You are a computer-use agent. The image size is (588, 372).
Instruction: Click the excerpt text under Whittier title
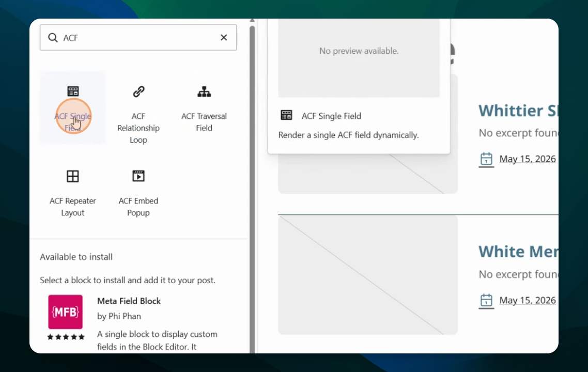(x=518, y=133)
